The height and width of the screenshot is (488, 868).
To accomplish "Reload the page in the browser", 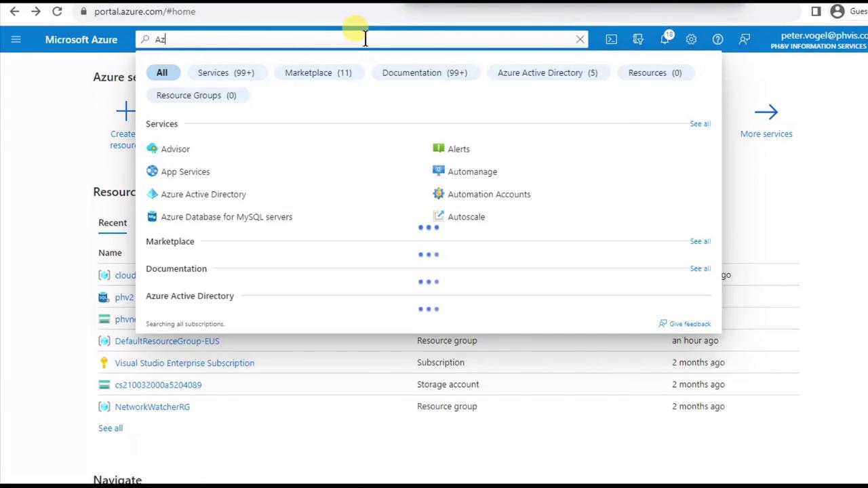I will [x=57, y=12].
